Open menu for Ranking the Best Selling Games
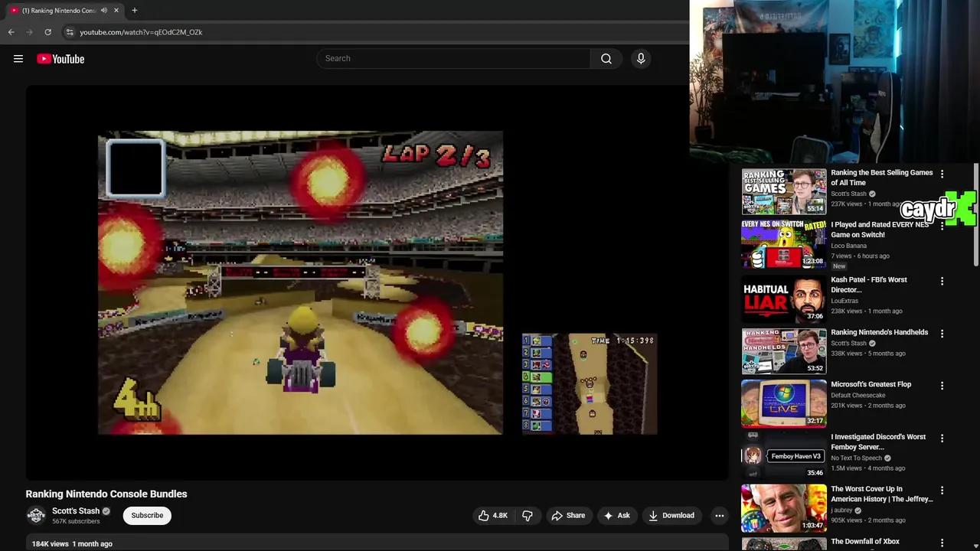This screenshot has width=980, height=551. click(x=942, y=174)
